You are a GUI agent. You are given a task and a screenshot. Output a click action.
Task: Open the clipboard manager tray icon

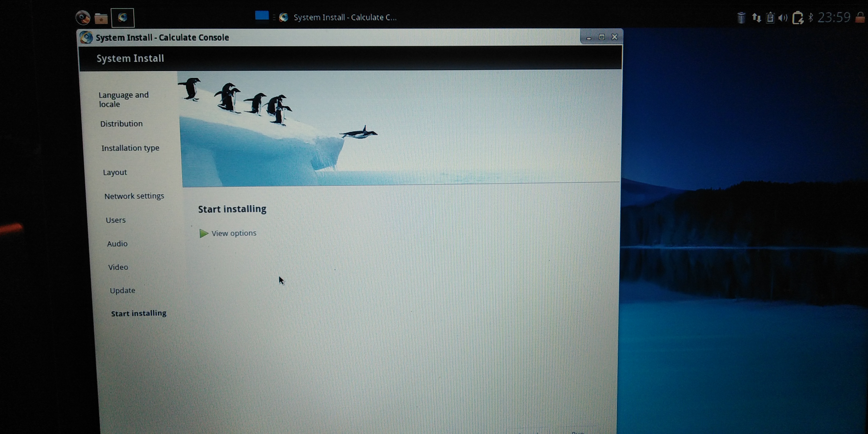[770, 18]
